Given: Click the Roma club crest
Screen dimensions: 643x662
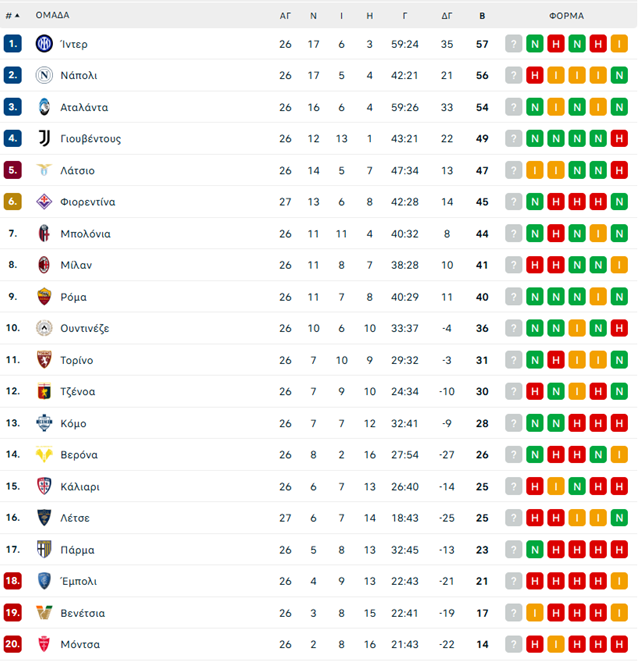Looking at the screenshot, I should tap(44, 297).
